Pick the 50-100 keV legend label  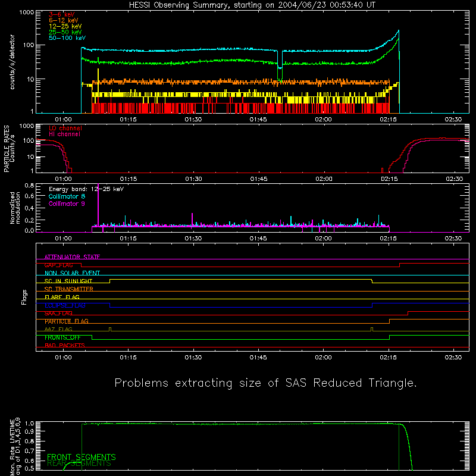point(67,37)
